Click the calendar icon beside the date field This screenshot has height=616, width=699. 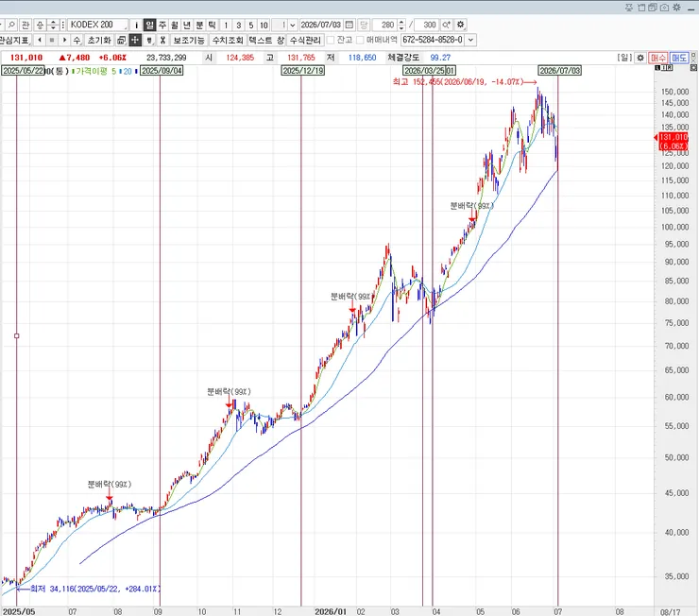coord(349,25)
